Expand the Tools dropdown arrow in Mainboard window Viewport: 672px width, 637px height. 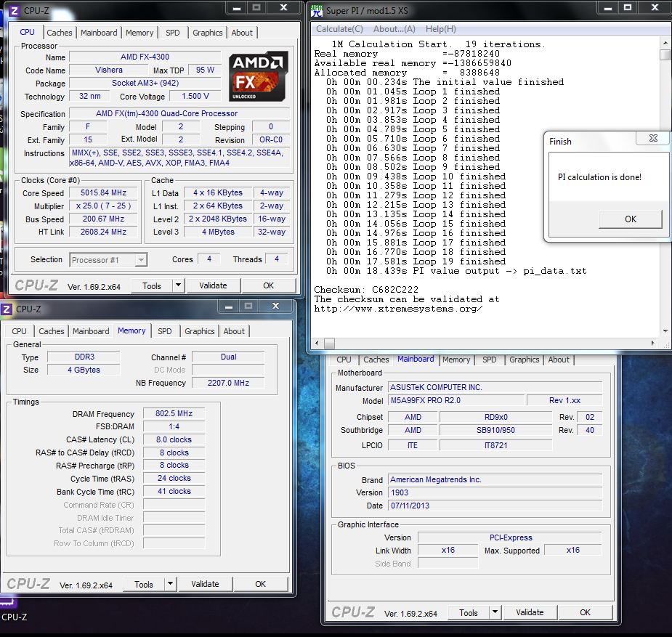[495, 612]
